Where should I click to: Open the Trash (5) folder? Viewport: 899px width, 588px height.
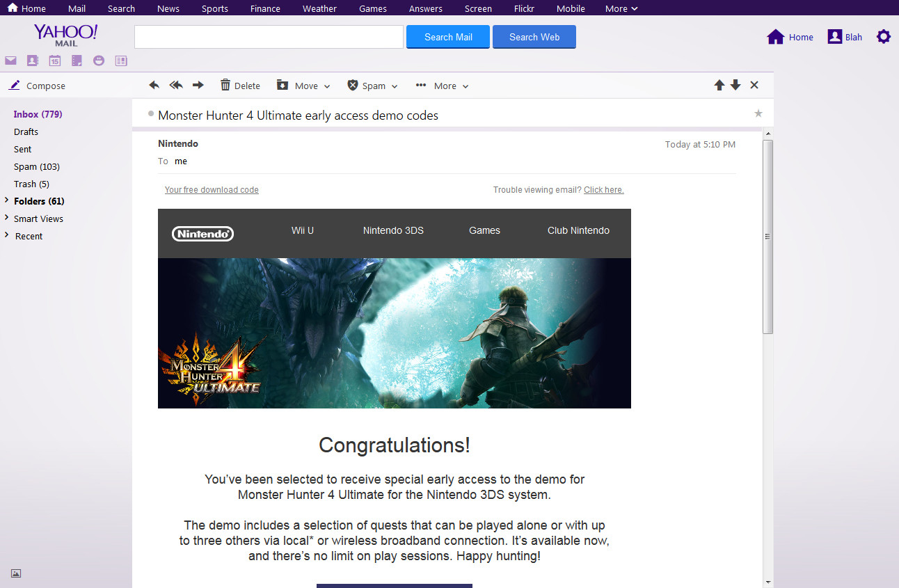coord(31,184)
